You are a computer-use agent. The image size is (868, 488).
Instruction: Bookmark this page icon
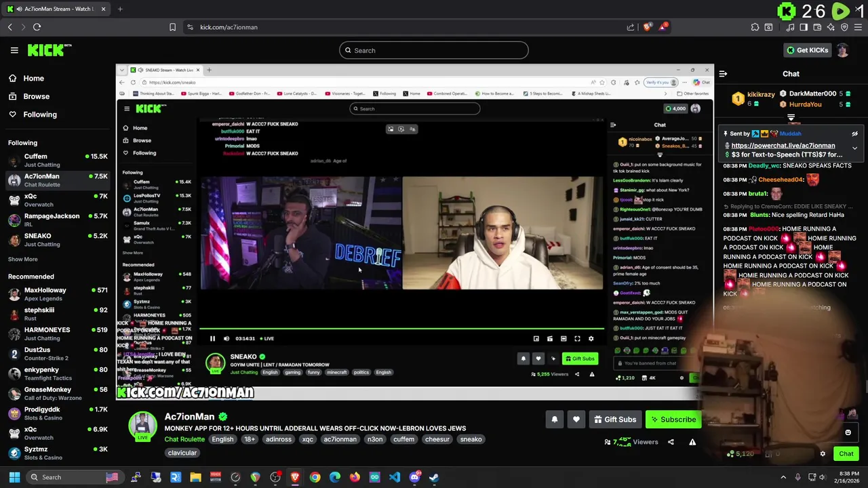click(x=172, y=27)
